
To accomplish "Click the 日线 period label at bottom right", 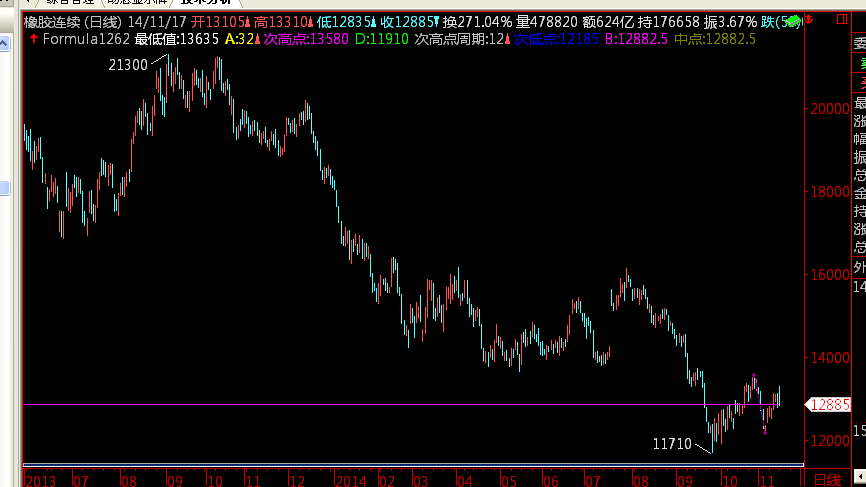I will 827,480.
